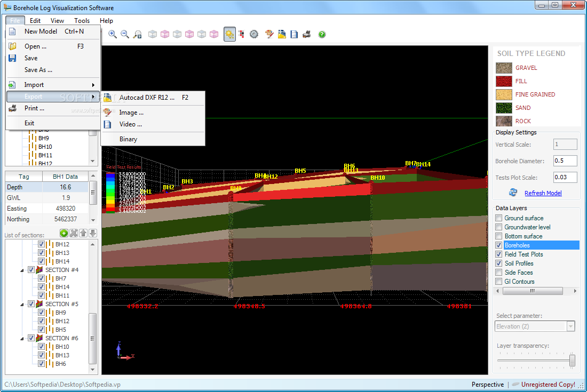587x392 pixels.
Task: Choose New Model from File menu
Action: pyautogui.click(x=53, y=31)
